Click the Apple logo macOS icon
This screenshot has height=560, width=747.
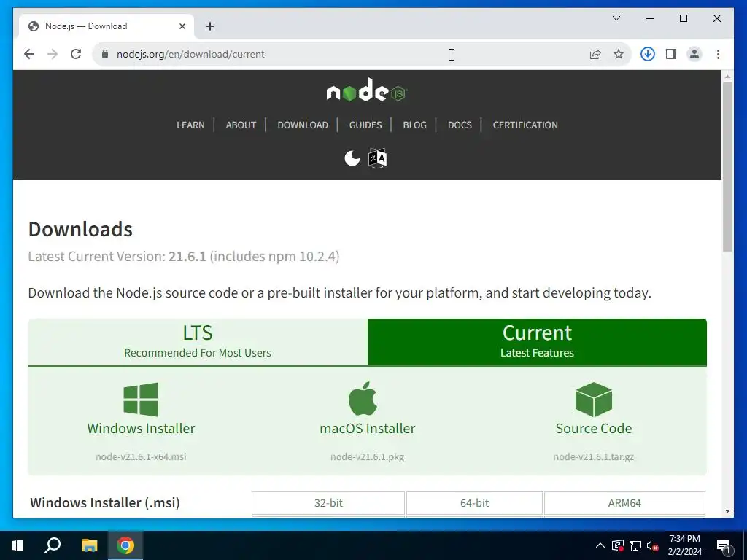[x=363, y=399]
